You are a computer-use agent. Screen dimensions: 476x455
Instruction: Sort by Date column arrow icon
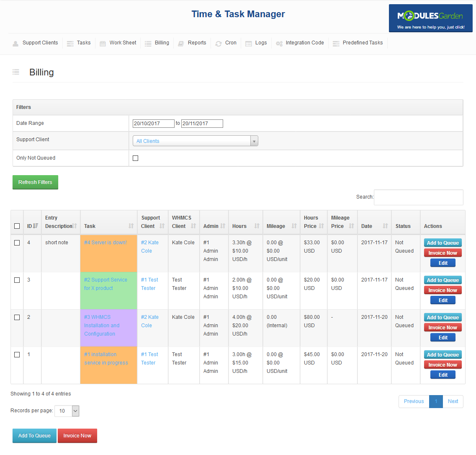386,226
